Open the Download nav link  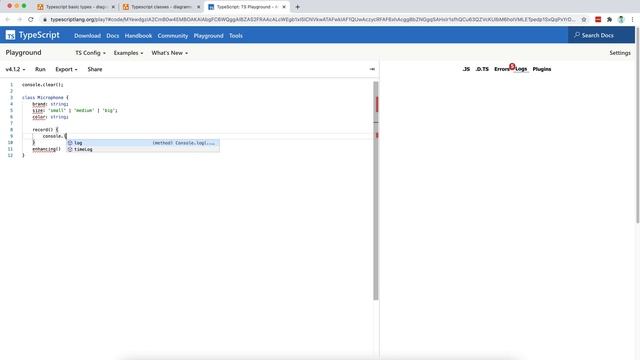[x=87, y=36]
